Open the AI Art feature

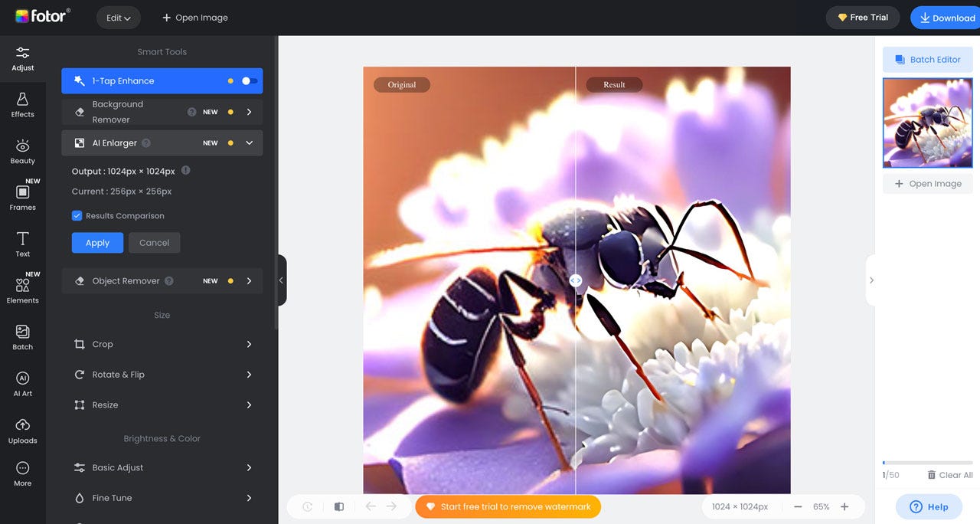point(22,382)
